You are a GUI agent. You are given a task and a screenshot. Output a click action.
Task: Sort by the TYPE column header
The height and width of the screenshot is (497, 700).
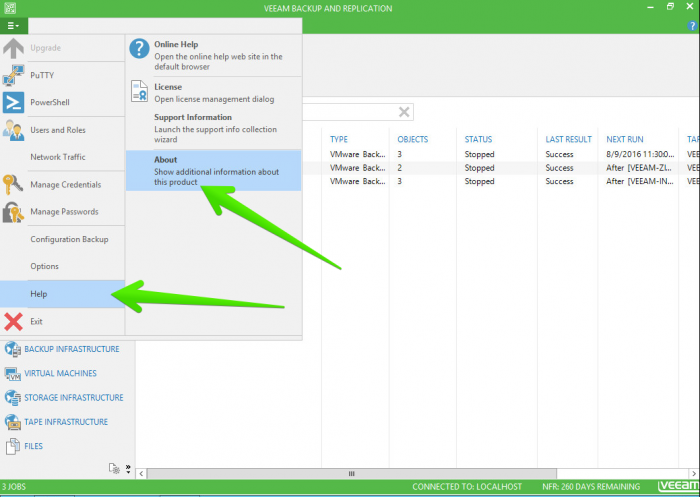[339, 139]
